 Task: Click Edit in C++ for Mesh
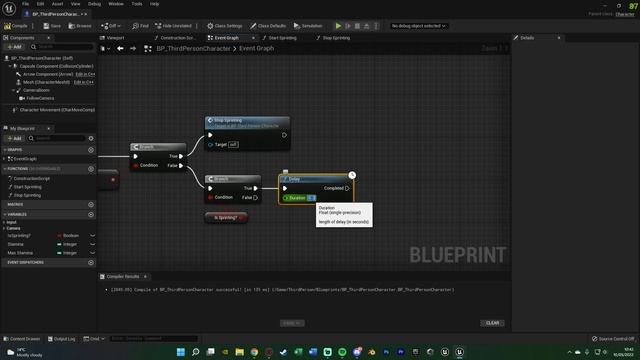pos(83,82)
